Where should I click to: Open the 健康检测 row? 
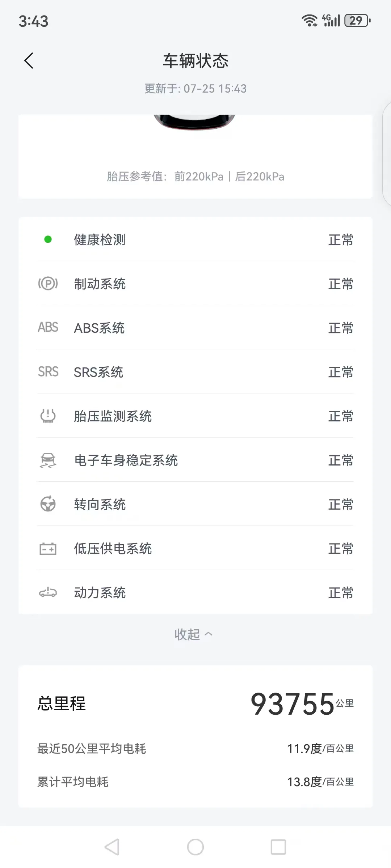point(195,239)
